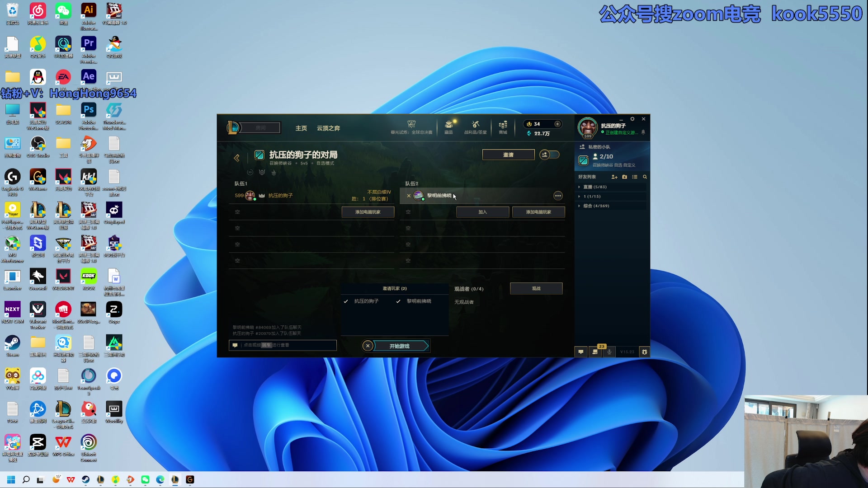This screenshot has width=868, height=488.
Task: Click the add friend icon
Action: [x=614, y=177]
